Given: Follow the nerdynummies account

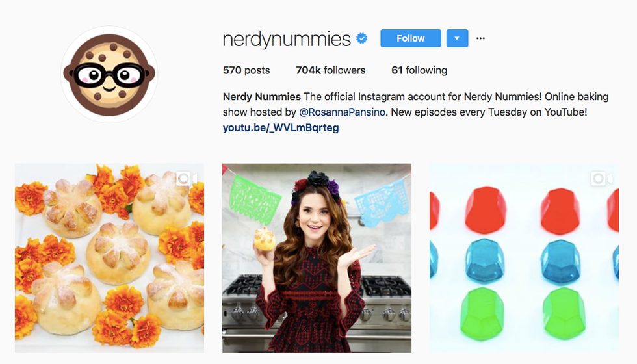Looking at the screenshot, I should tap(411, 38).
